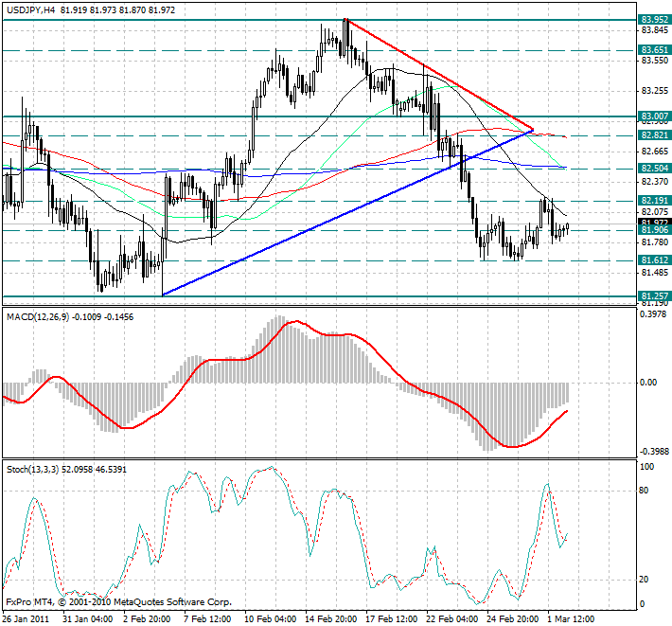Viewport: 672px width, 626px height.
Task: Click the 24 Feb 20:00 time label
Action: coord(513,619)
